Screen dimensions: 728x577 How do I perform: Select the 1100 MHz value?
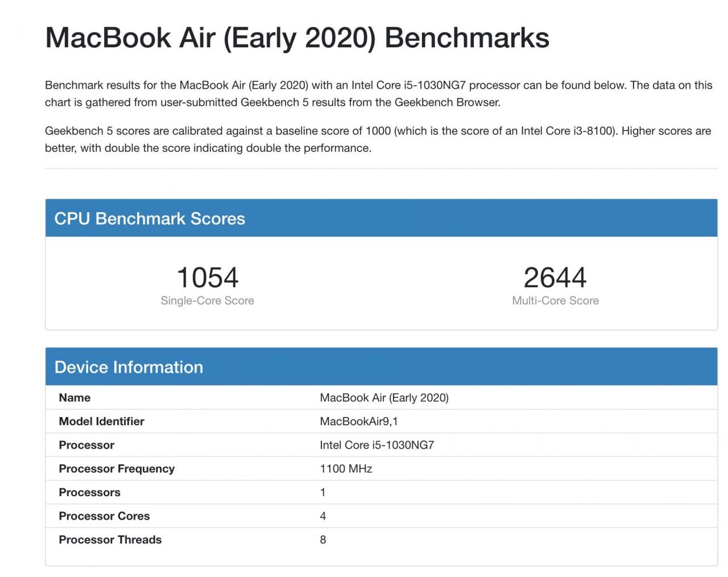click(346, 469)
